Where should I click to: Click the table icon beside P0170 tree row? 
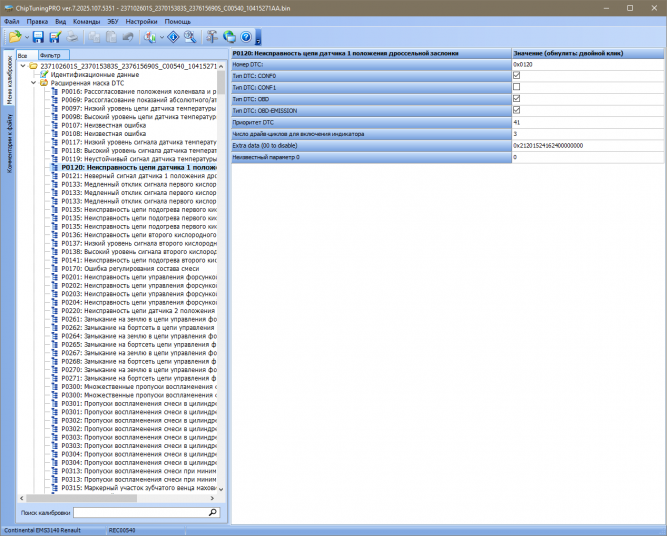(x=54, y=268)
